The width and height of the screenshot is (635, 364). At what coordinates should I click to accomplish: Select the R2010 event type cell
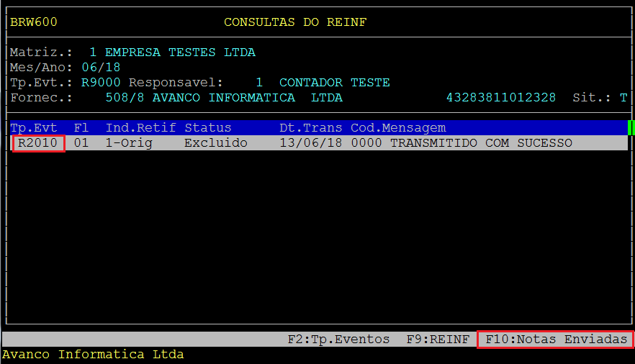pos(39,143)
